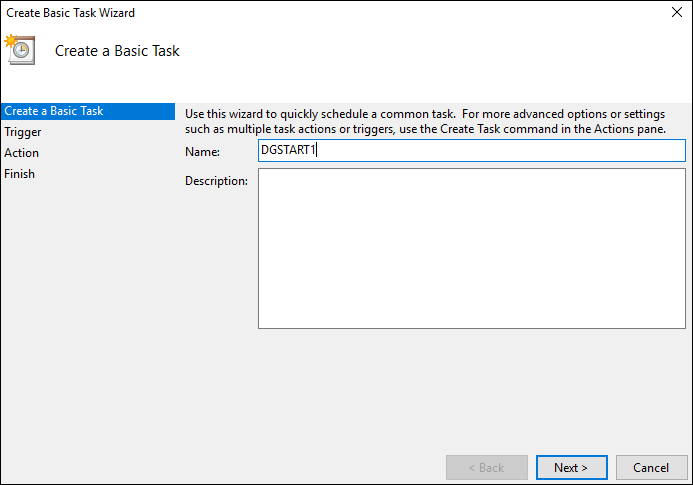
Task: Click the Name input field
Action: click(472, 150)
